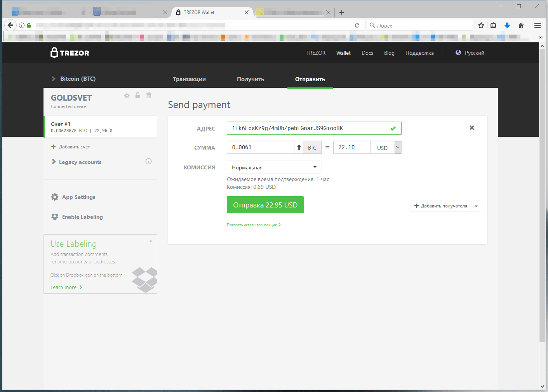Screen dimensions: 548x392
Task: Click the USD amount field 22.10
Action: 352,147
